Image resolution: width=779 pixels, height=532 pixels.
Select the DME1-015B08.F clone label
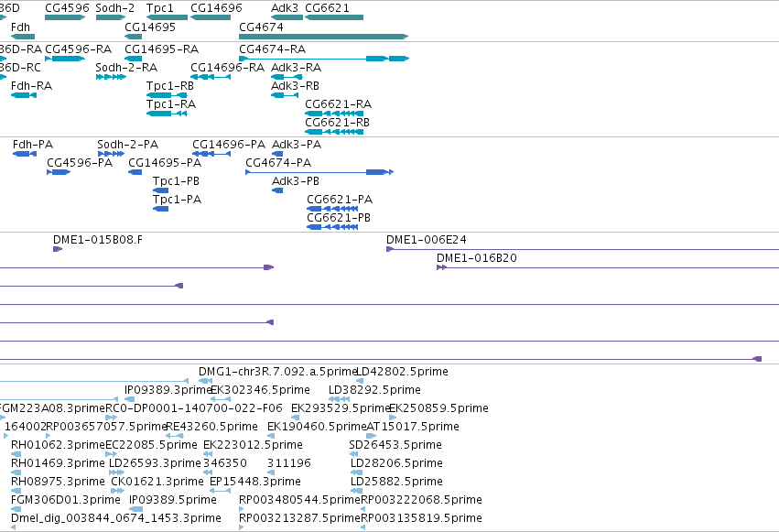tap(98, 240)
